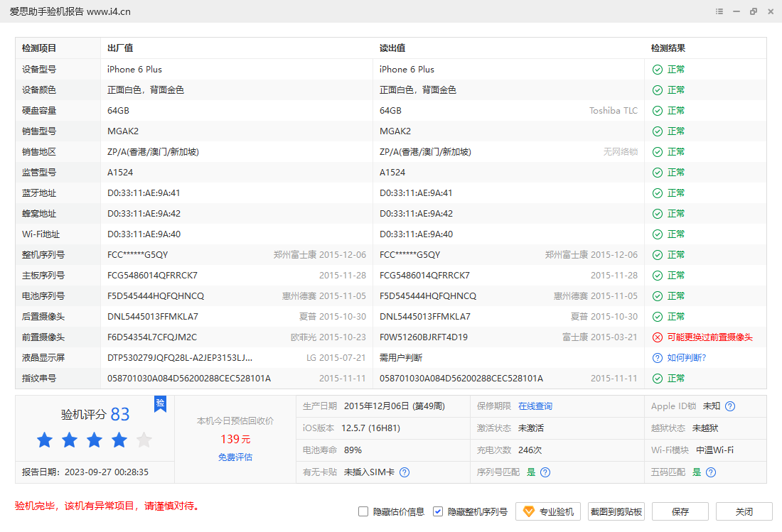
Task: Click the 免费评估 link
Action: [235, 457]
